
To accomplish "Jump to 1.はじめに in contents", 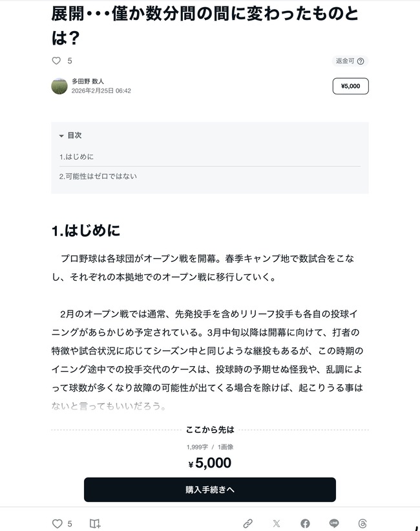I will coord(76,157).
